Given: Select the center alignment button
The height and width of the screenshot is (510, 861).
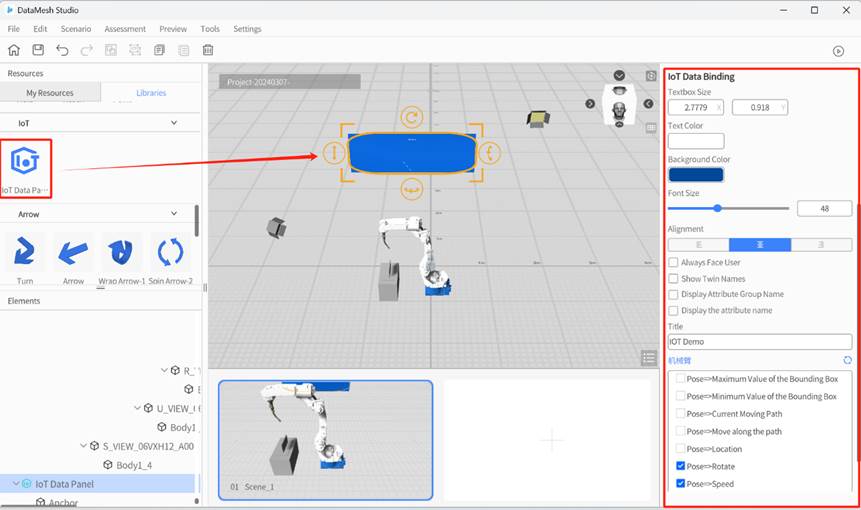Looking at the screenshot, I should [759, 245].
